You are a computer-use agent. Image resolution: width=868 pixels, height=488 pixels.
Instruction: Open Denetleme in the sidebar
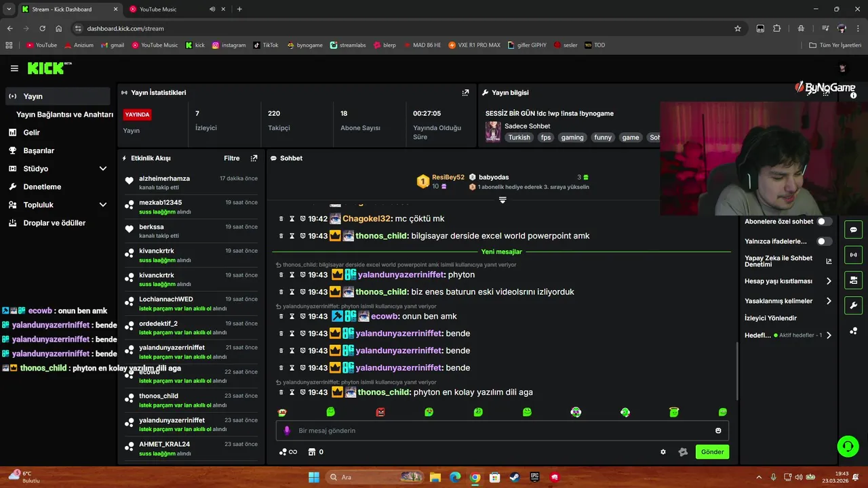point(42,186)
